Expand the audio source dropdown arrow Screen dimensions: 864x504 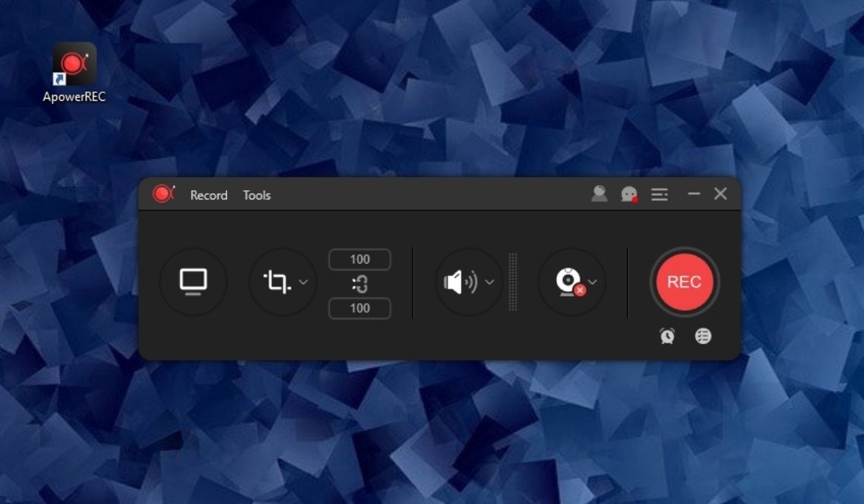pyautogui.click(x=490, y=282)
